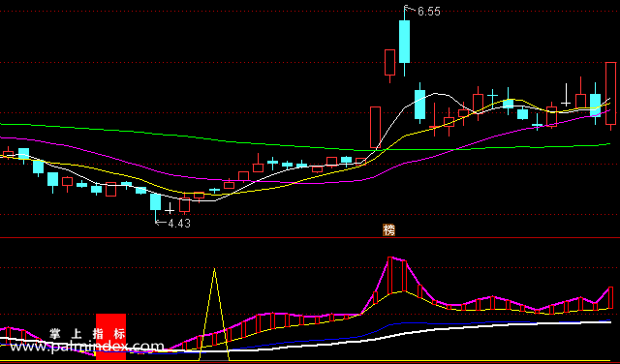This screenshot has height=364, width=620.
Task: Click the horizontal divider between chart panels
Action: (310, 238)
